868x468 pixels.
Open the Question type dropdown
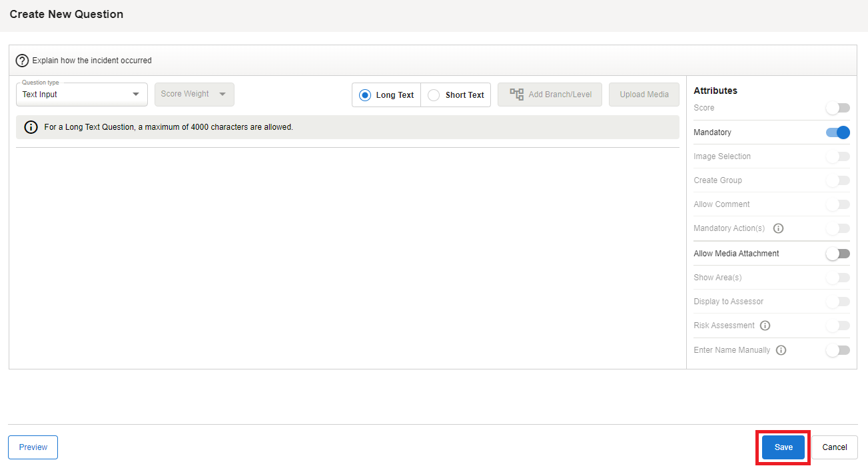coord(81,95)
